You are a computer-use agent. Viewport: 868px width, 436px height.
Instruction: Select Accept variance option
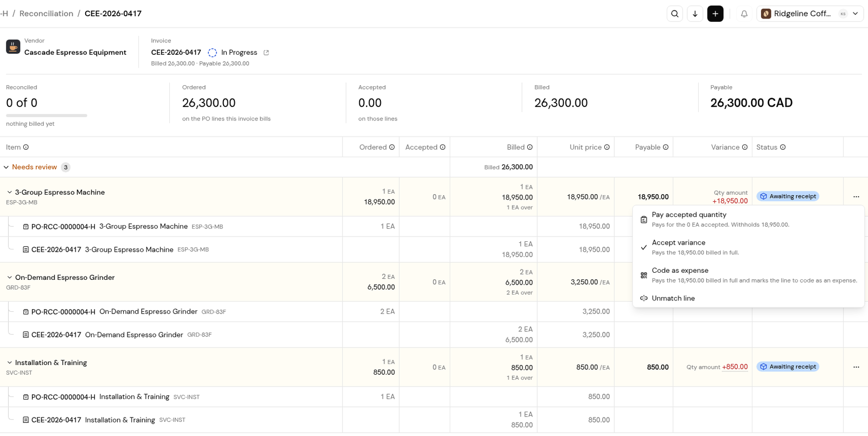(748, 247)
